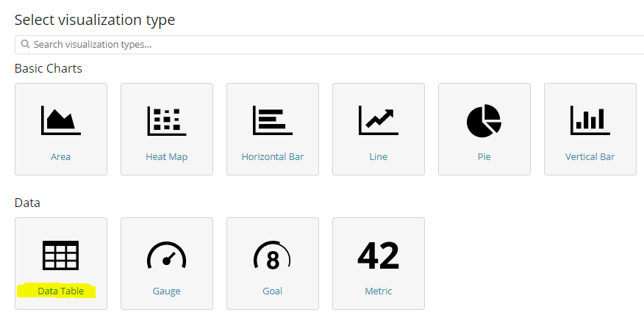The image size is (644, 323).
Task: Click the Pie text label
Action: (484, 156)
